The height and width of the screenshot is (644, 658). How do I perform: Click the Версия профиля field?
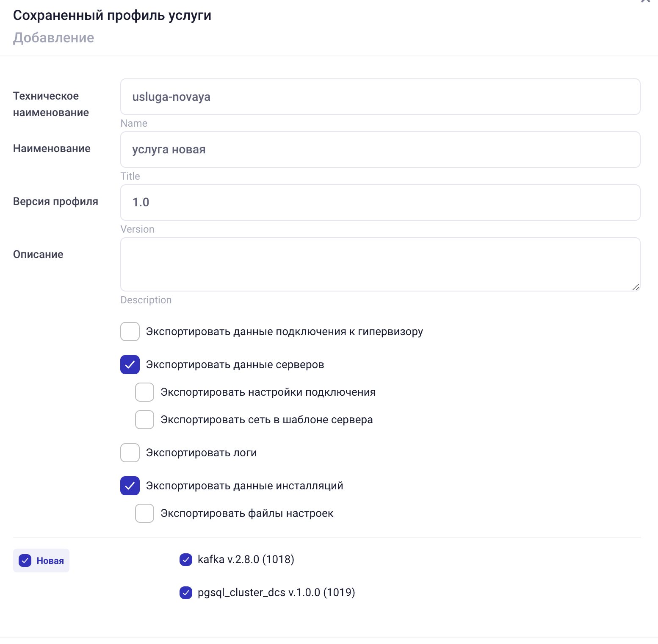pos(380,203)
